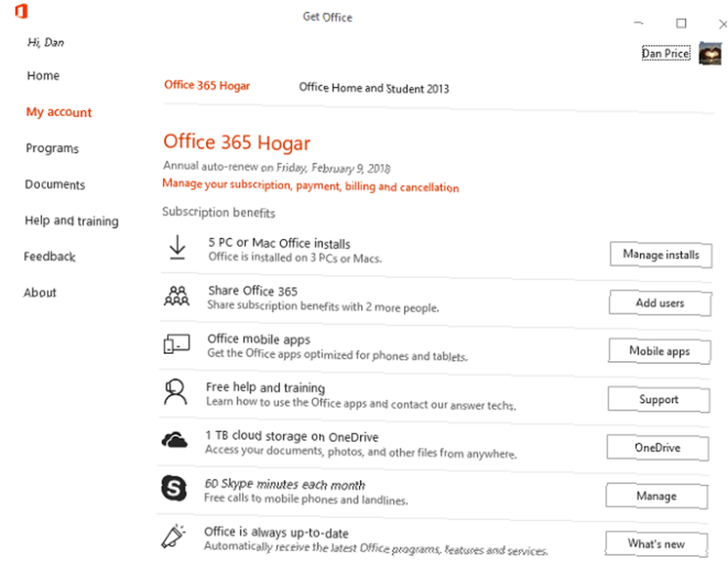
Task: Click the headset person icon for help and training
Action: 175,392
